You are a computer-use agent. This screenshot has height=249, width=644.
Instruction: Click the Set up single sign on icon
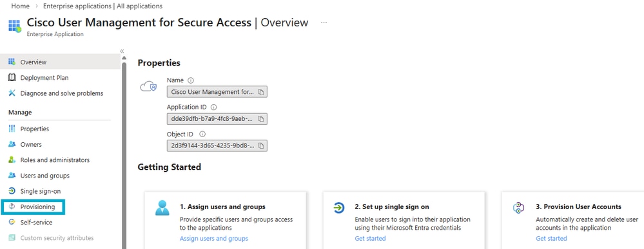tap(338, 208)
